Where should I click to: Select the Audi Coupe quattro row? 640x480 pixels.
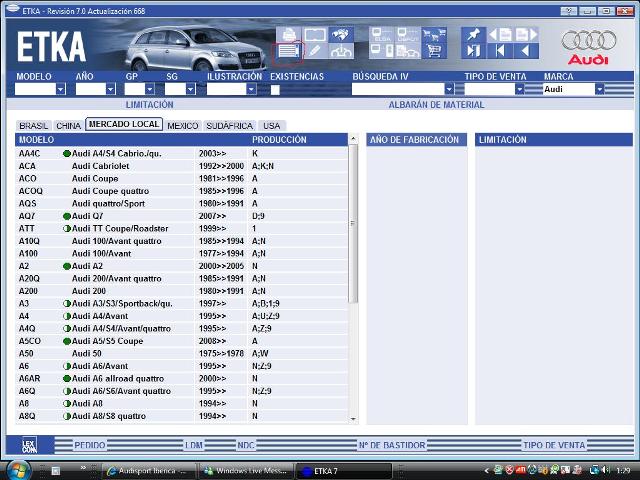click(182, 191)
